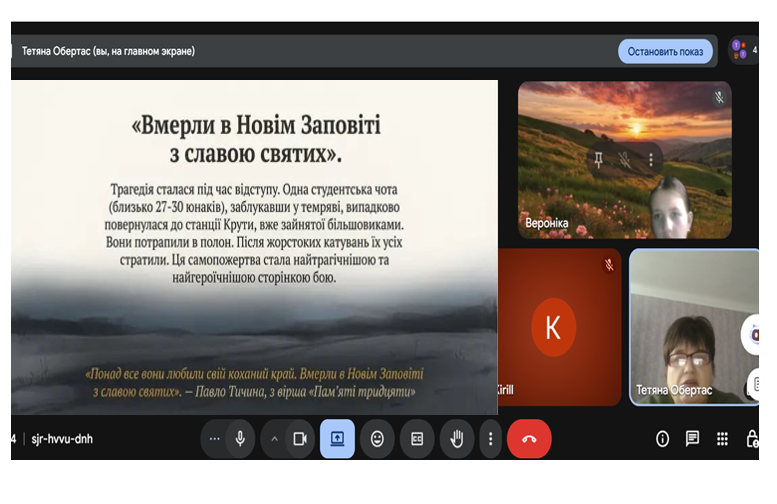Image resolution: width=777 pixels, height=504 pixels.
Task: Toggle the camera on or off
Action: (298, 438)
